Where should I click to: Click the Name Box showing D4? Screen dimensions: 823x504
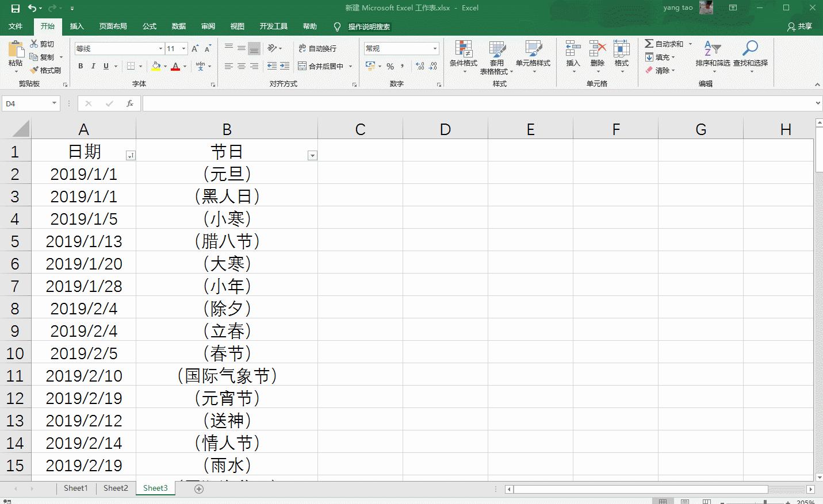[x=27, y=103]
